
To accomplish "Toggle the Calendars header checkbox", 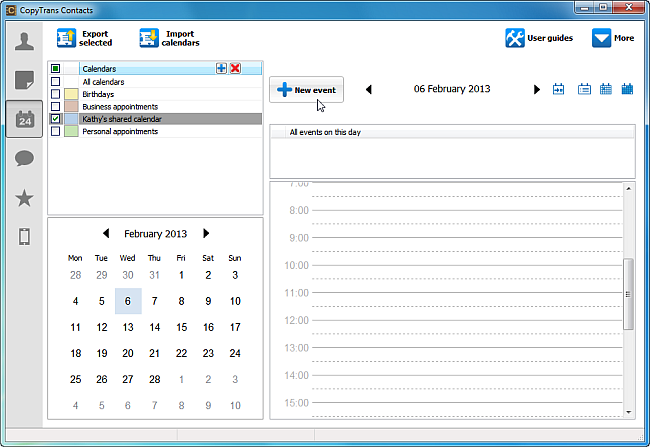I will coord(56,68).
